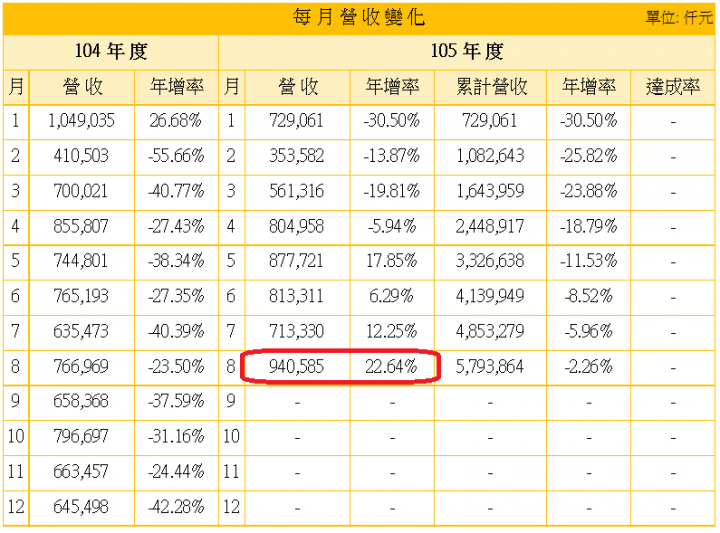Select the 658,368 revenue cell
This screenshot has height=533, width=720.
coord(82,402)
